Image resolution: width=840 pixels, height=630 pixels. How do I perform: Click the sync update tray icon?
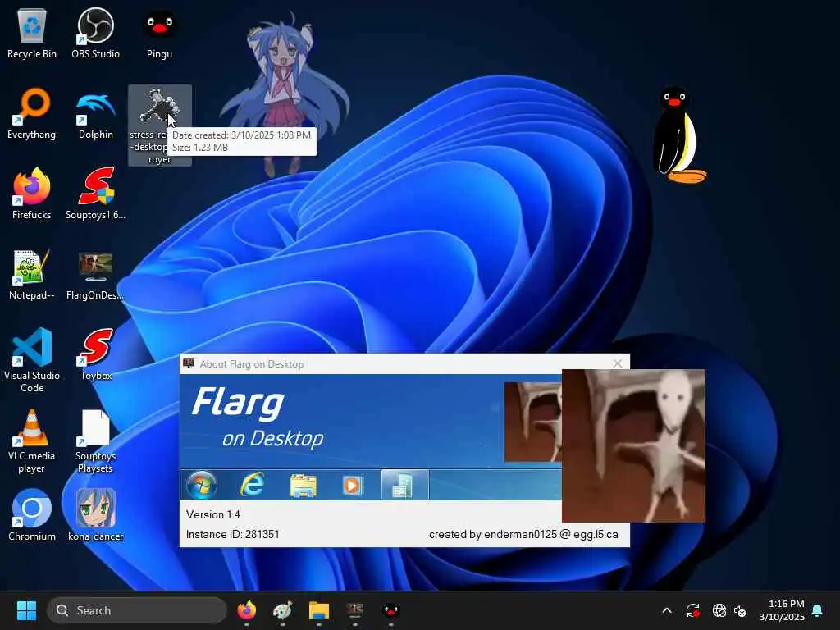[x=692, y=610]
